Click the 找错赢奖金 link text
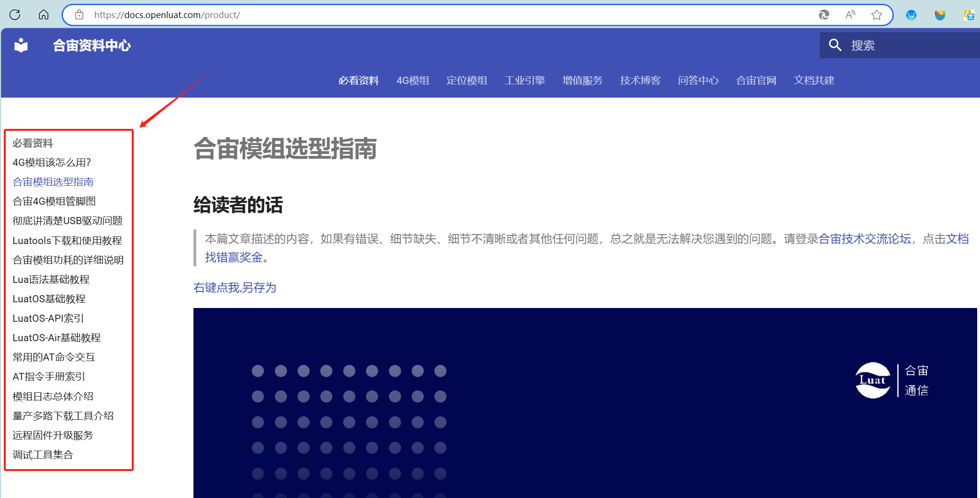The image size is (980, 498). click(x=234, y=257)
